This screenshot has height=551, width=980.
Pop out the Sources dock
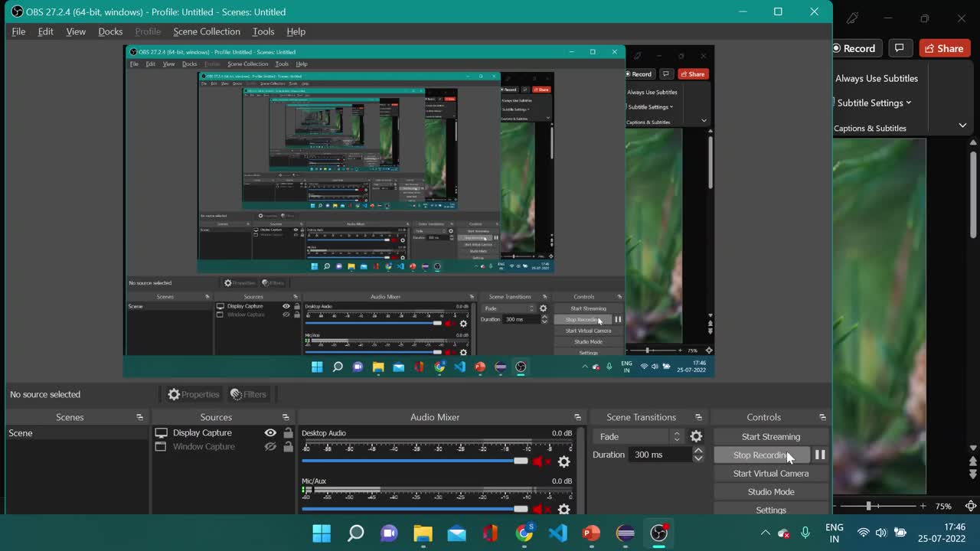[x=286, y=417]
